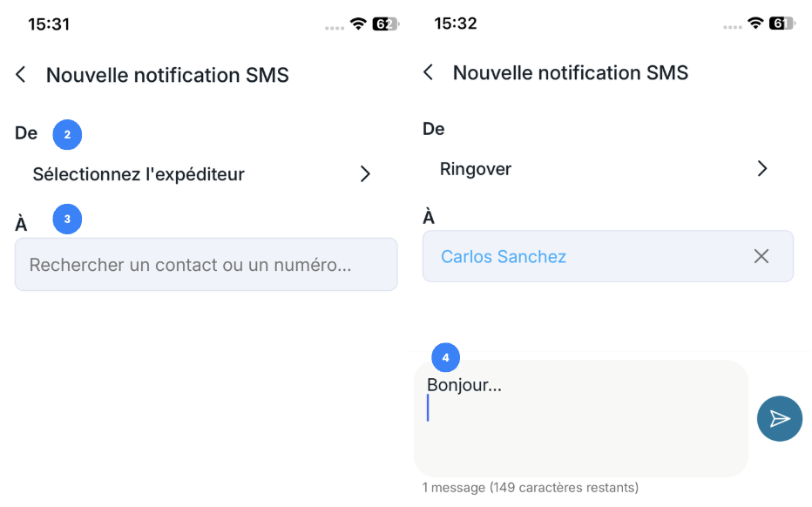The height and width of the screenshot is (507, 812).
Task: Remove Carlos Sanchez with the X icon
Action: [x=761, y=256]
